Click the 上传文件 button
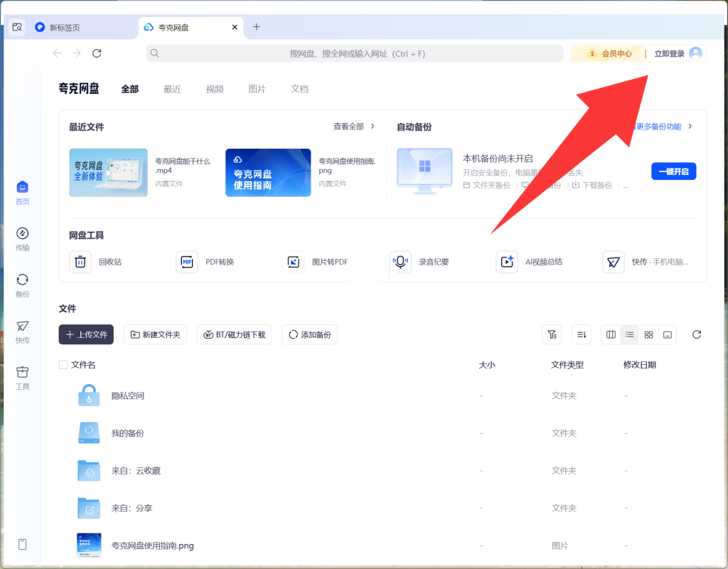 86,334
